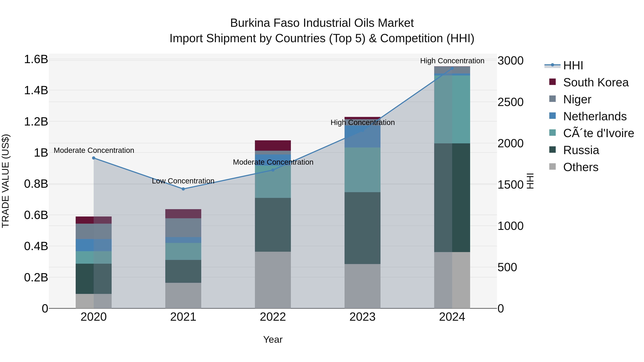This screenshot has height=362, width=644.
Task: Click the 'Year' x-axis title
Action: (273, 339)
